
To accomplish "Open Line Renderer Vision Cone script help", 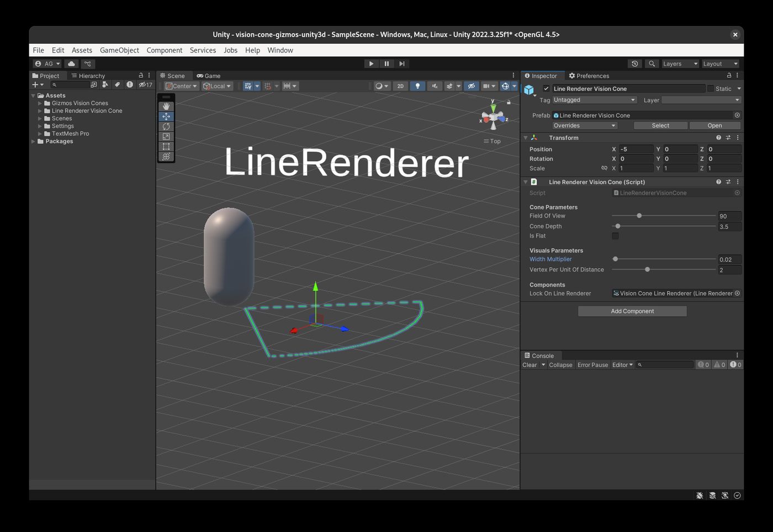I will [718, 182].
